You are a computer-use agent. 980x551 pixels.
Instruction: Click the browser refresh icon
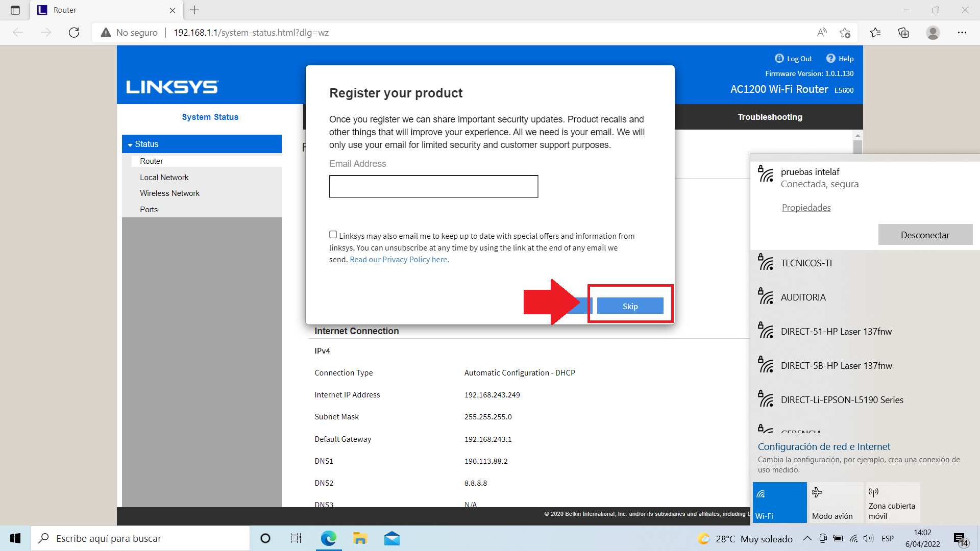point(74,33)
